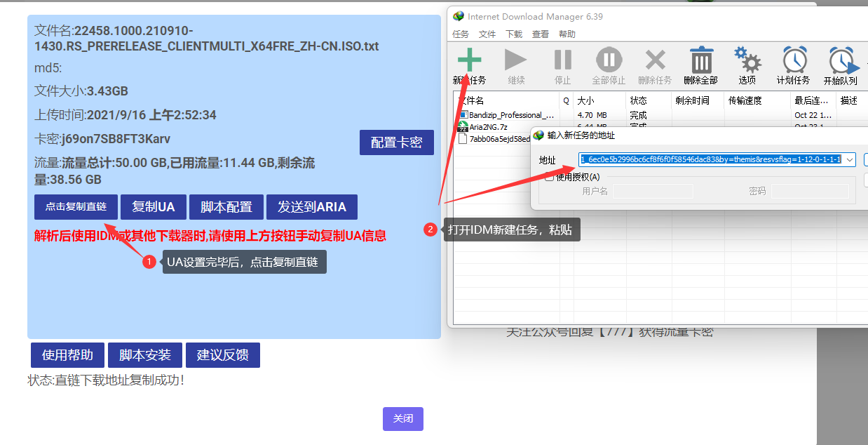Click the Q column header in IDM list

coord(567,100)
